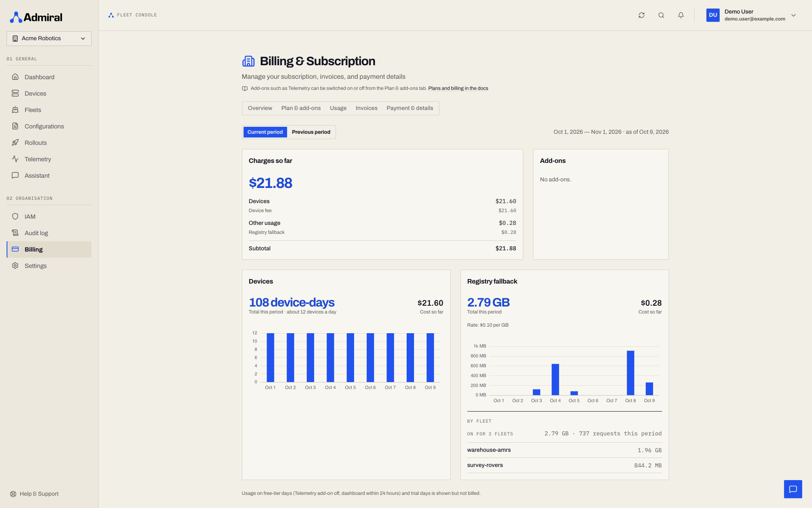Viewport: 812px width, 508px height.
Task: Open the Plan & add-ons tab
Action: (x=301, y=108)
